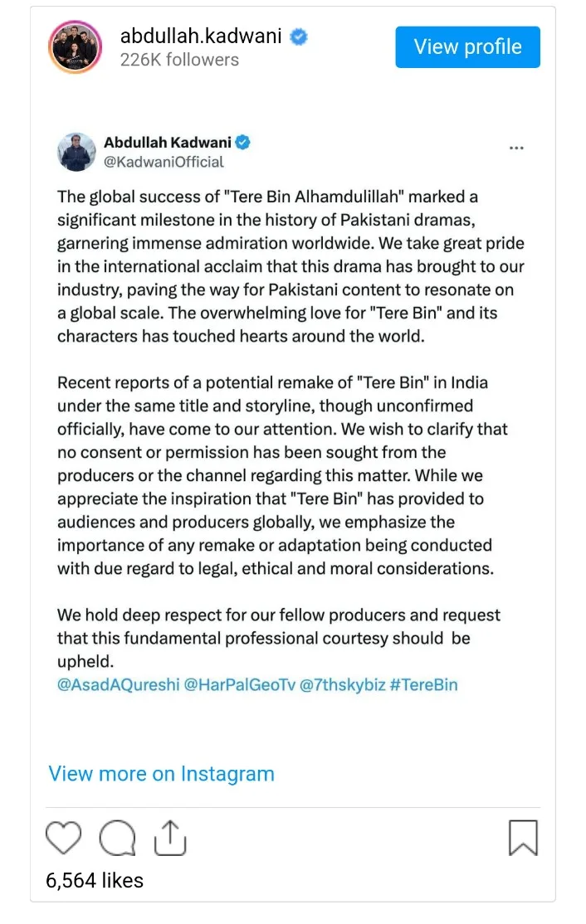
Task: Click the blue verified badge next to abdullah.kadwani
Action: 299,36
